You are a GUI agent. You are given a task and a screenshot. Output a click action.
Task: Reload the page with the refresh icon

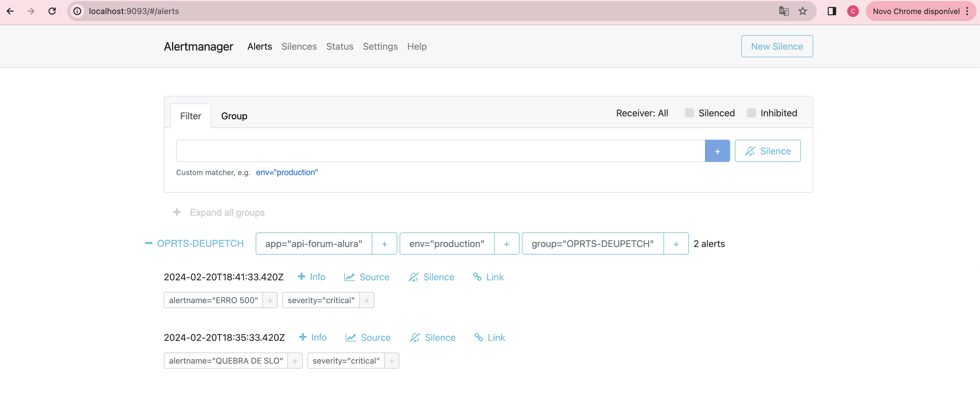(x=52, y=11)
